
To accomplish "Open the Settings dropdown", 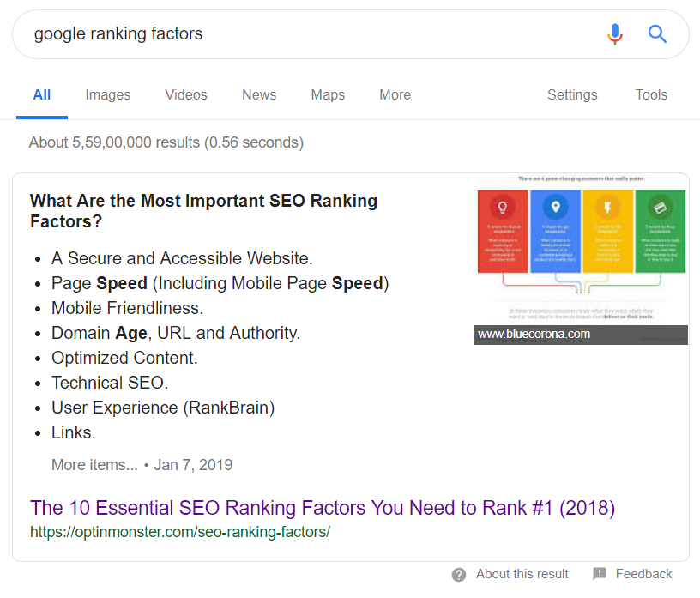I will tap(572, 95).
